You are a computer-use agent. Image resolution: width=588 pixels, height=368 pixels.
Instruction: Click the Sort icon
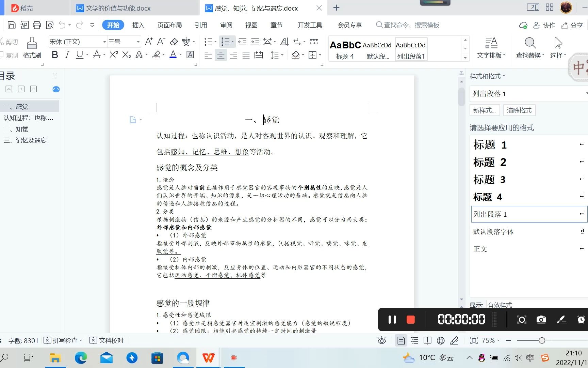[284, 42]
